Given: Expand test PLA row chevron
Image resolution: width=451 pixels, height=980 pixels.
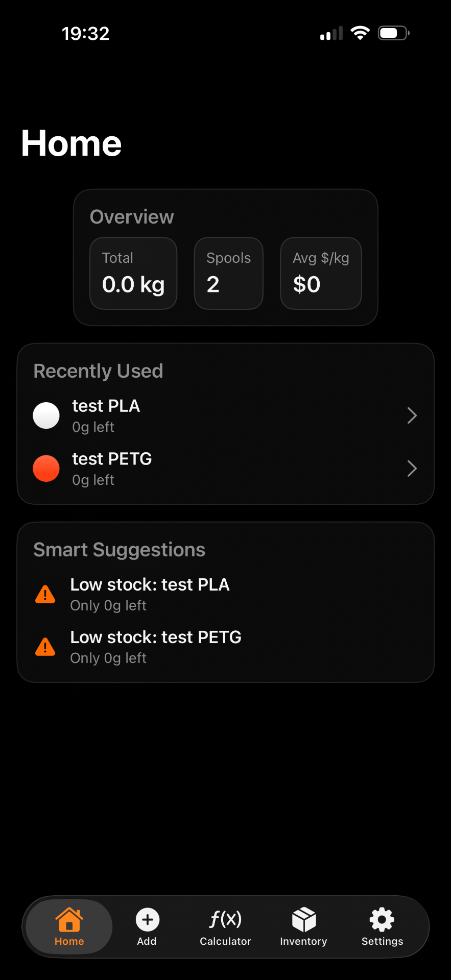Looking at the screenshot, I should [412, 415].
